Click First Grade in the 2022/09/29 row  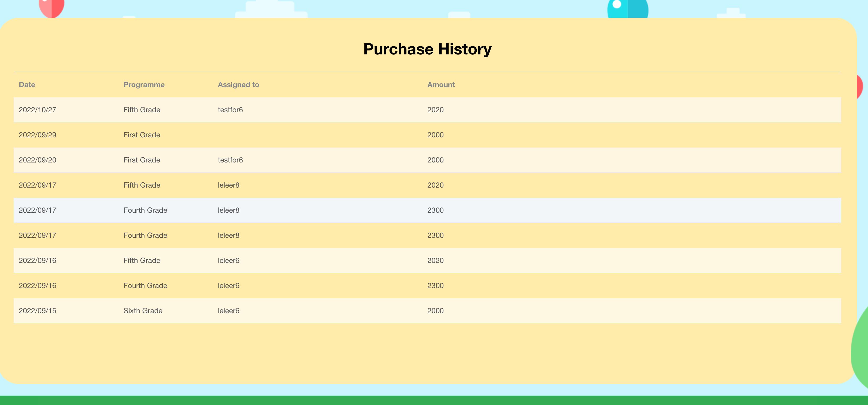[142, 135]
